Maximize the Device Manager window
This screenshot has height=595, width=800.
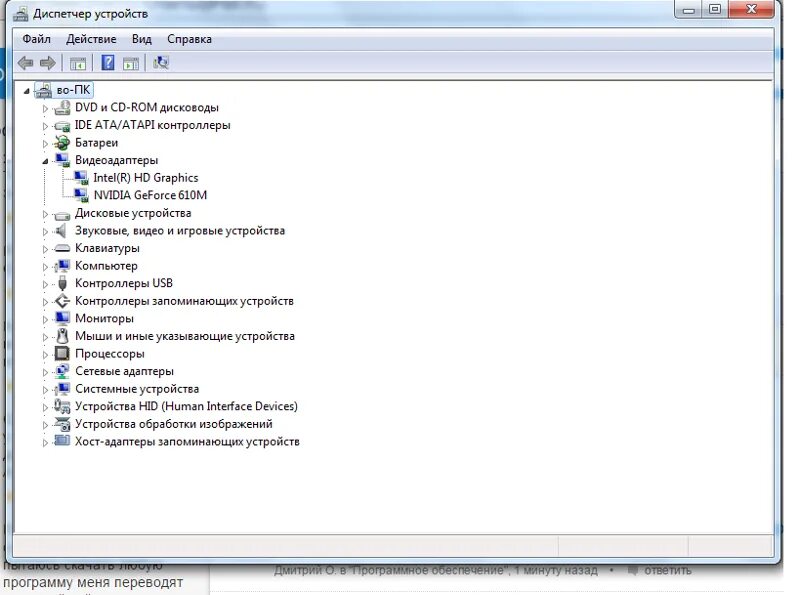715,10
